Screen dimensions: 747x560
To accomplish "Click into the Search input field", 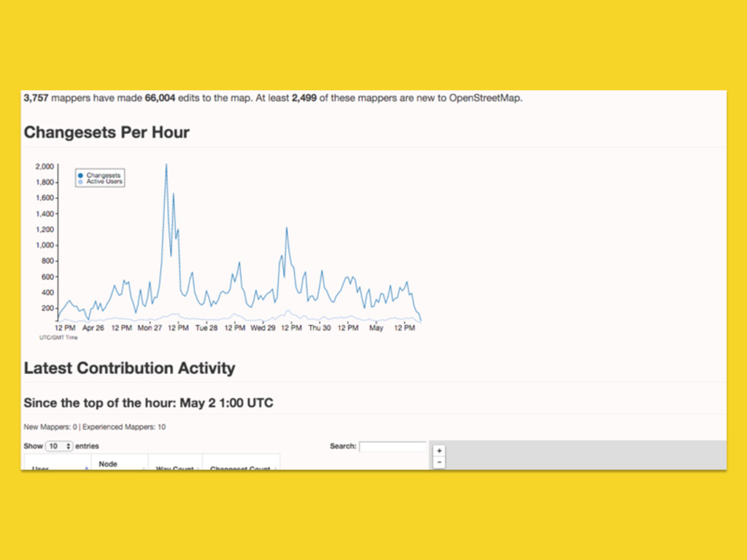I will [x=393, y=446].
